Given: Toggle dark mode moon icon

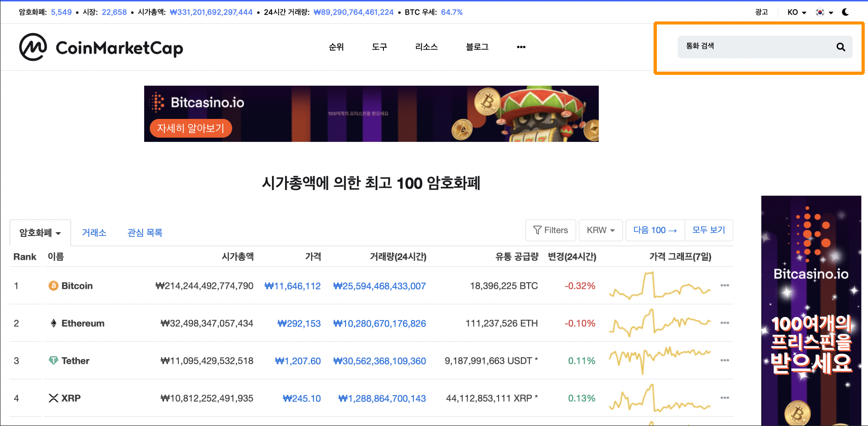Looking at the screenshot, I should point(846,12).
